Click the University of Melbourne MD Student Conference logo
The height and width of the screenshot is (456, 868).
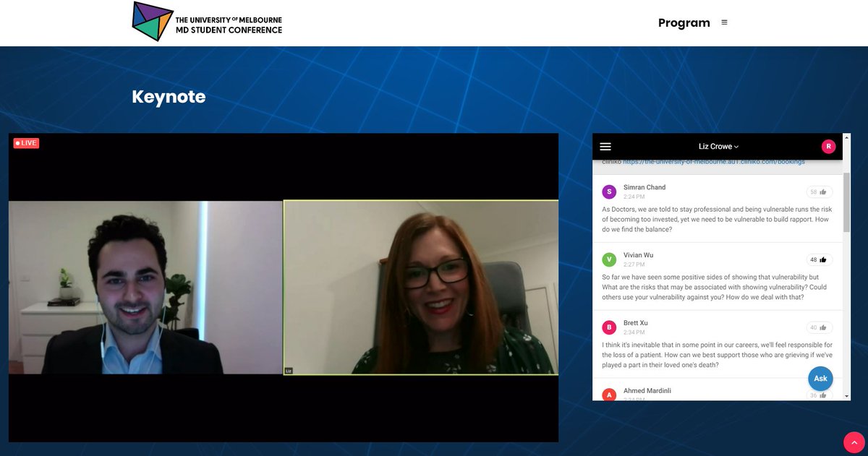click(x=207, y=22)
